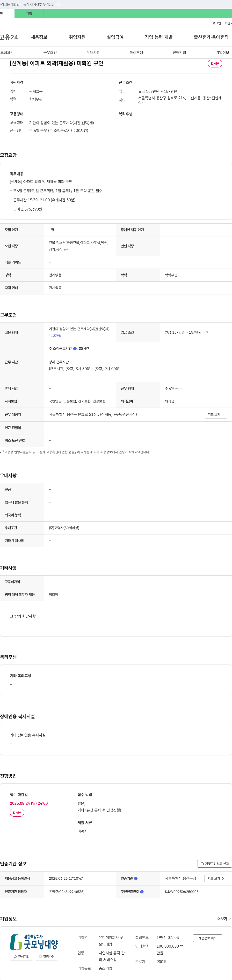232x980 pixels.
Task: Click certification number KJAV002506250005
Action: pyautogui.click(x=182, y=892)
